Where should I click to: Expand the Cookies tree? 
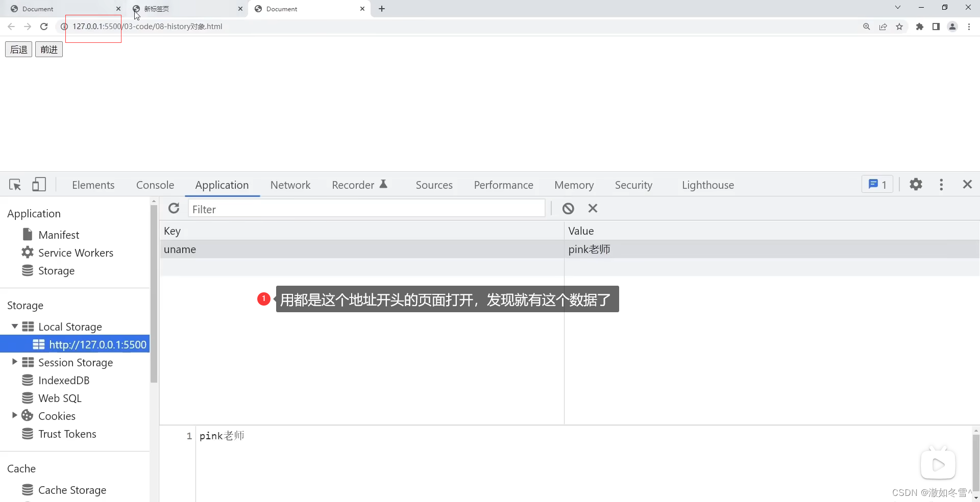14,416
